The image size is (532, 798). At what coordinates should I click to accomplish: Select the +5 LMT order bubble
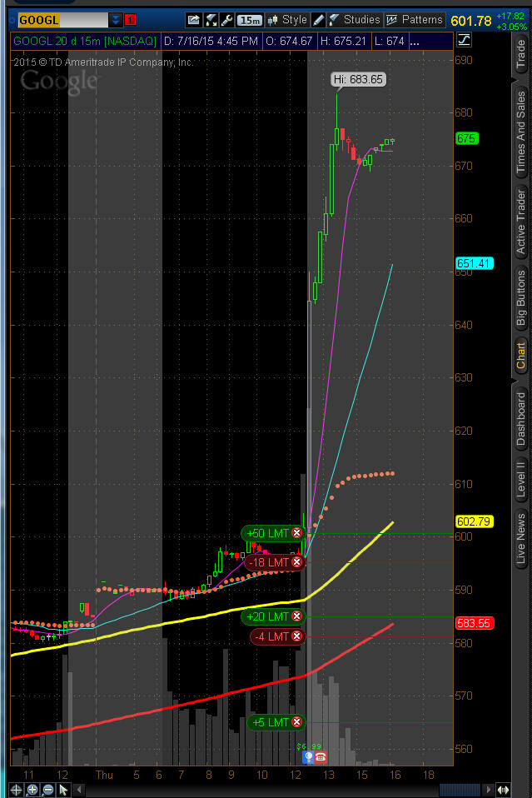coord(276,722)
